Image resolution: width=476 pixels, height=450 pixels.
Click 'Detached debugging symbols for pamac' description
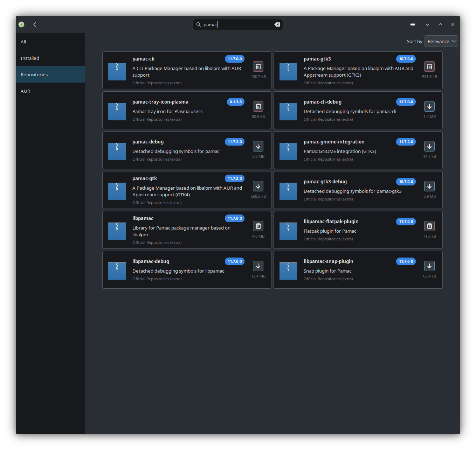point(176,151)
